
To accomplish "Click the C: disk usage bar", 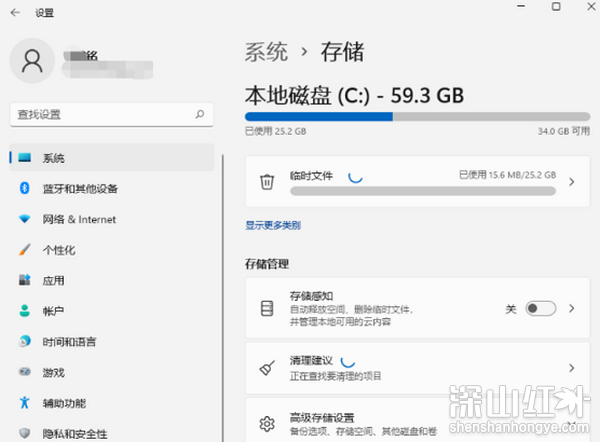I will [x=417, y=116].
